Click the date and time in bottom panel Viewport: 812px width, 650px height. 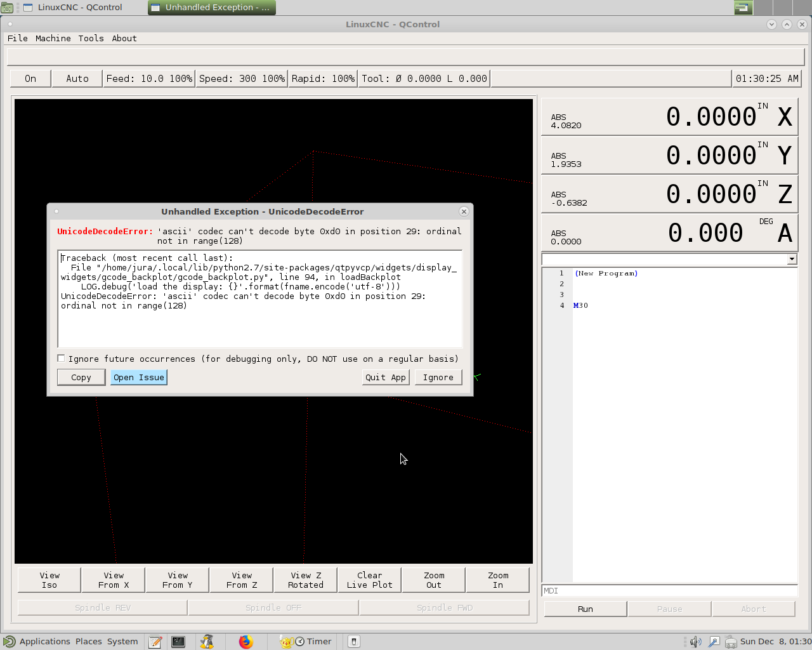point(775,642)
